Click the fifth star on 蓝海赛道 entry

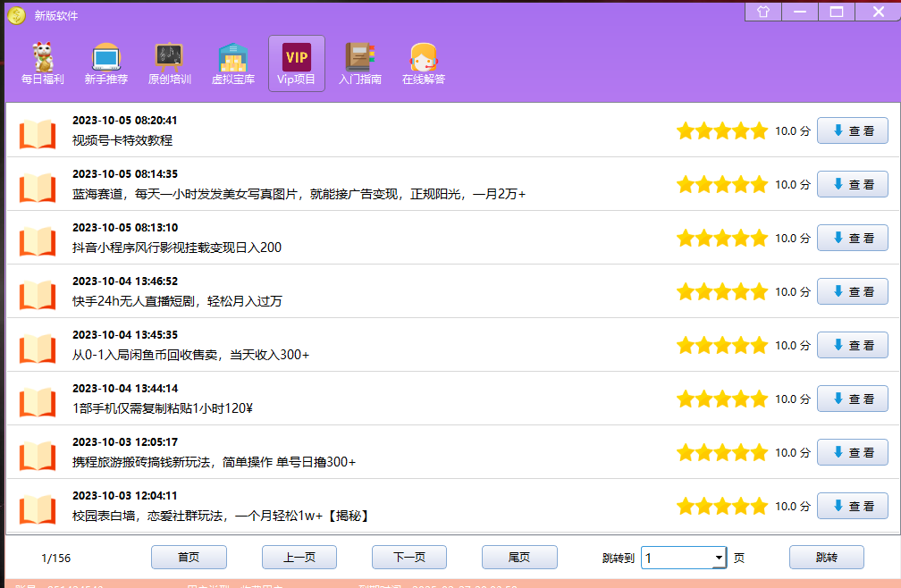[758, 184]
